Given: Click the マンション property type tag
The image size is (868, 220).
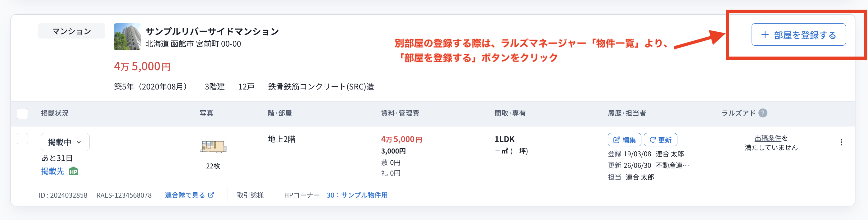Looking at the screenshot, I should (71, 31).
